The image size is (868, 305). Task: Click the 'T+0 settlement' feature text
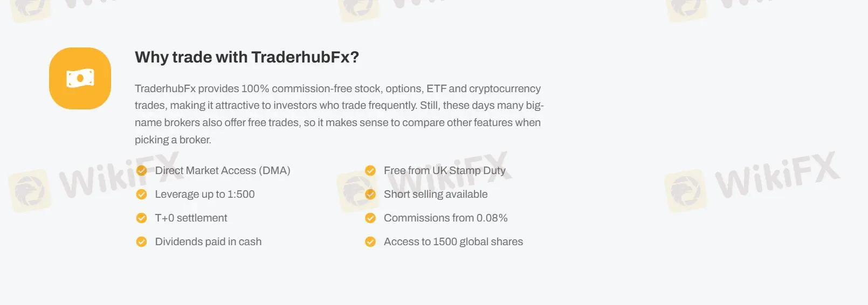191,218
